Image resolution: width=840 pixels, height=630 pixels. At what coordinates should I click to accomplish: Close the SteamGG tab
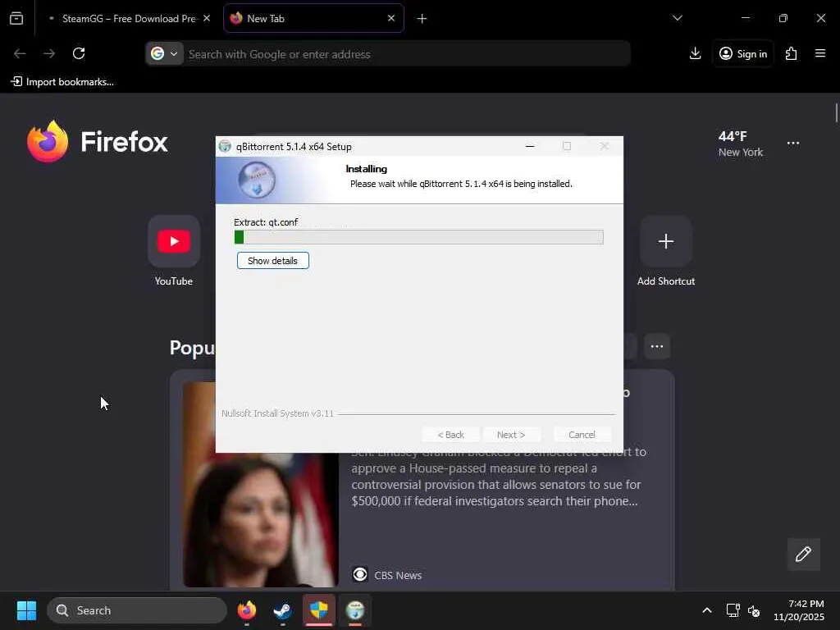coord(207,18)
